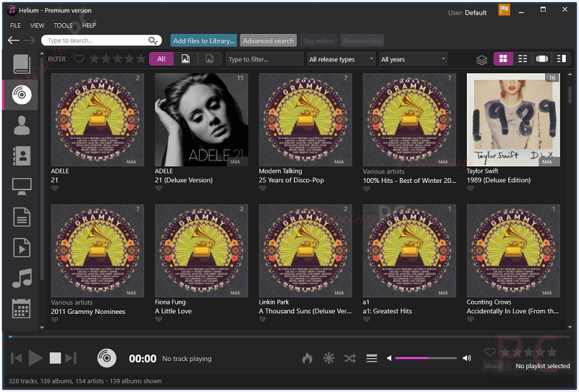Click the stacked layers grouping icon
579x392 pixels.
[x=481, y=59]
